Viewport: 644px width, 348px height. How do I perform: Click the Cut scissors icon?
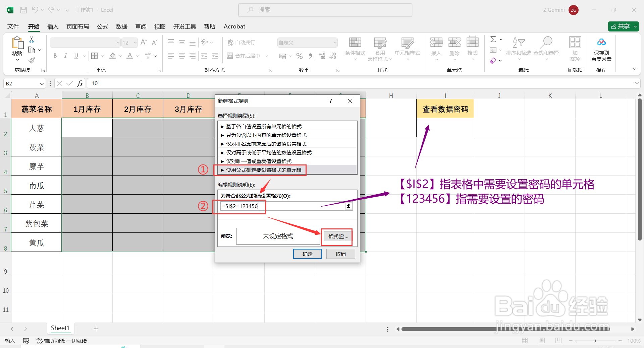coord(32,40)
